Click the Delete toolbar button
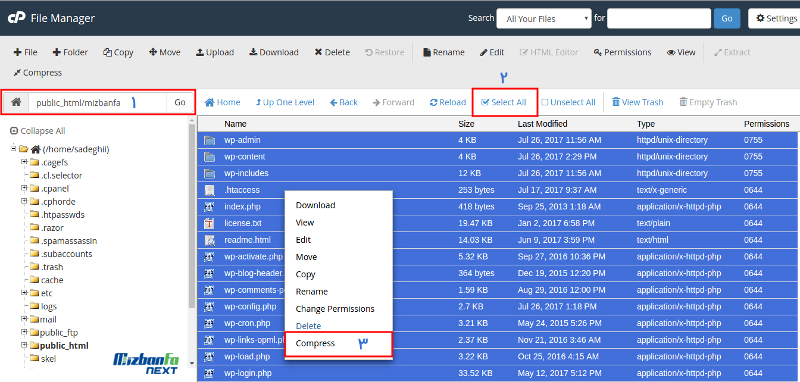This screenshot has height=382, width=800. coord(332,52)
